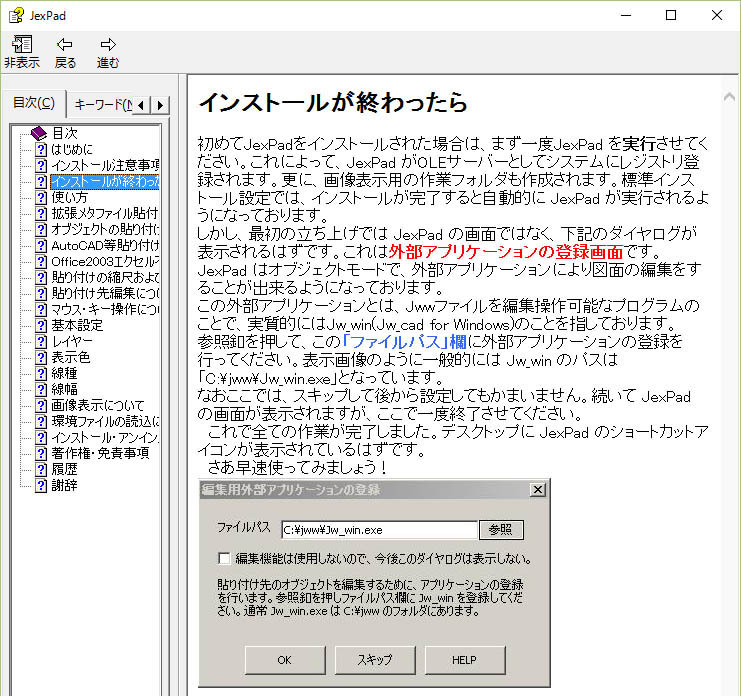Open the 謝辞 topic
Image resolution: width=741 pixels, height=696 pixels.
pyautogui.click(x=64, y=486)
